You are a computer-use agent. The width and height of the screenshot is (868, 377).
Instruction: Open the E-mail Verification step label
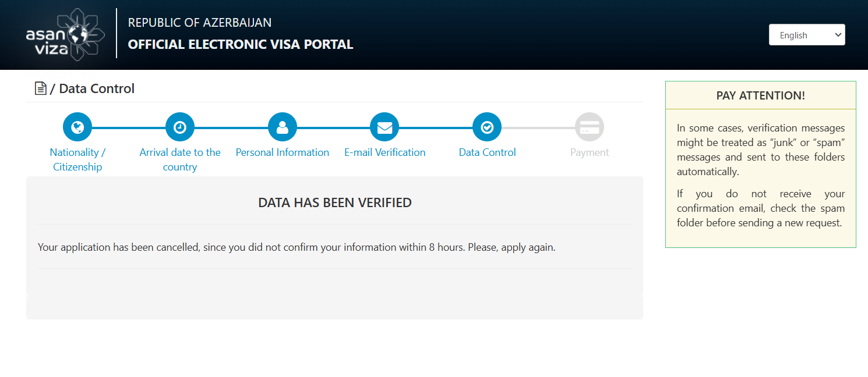tap(384, 152)
